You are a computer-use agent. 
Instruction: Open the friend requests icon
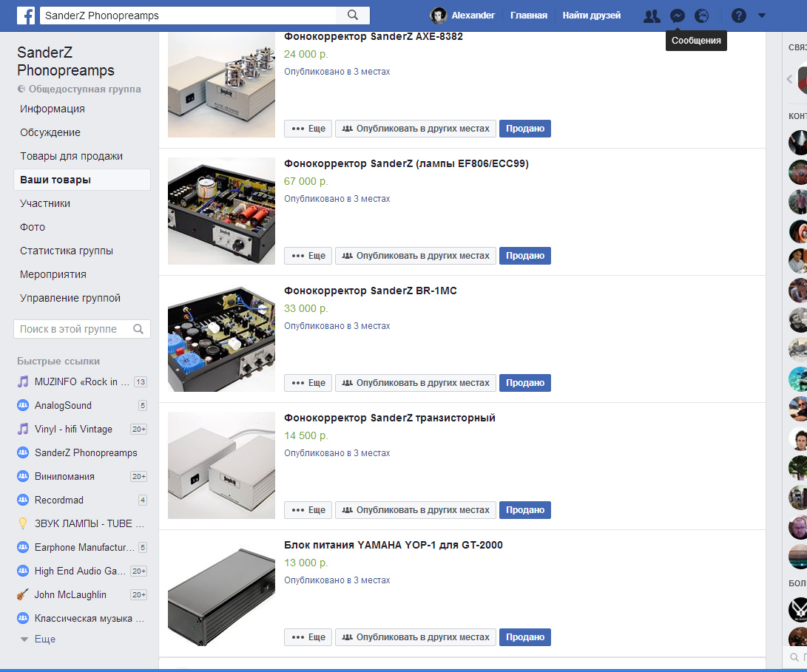click(x=652, y=16)
